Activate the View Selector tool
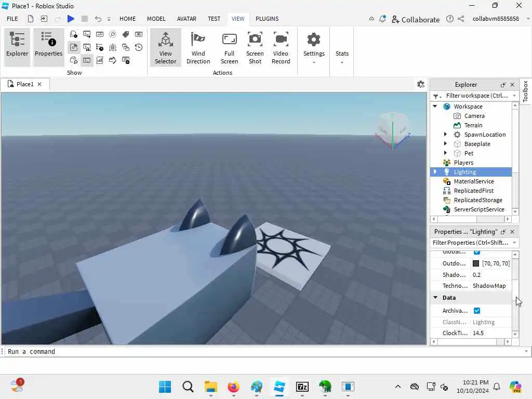 coord(166,47)
